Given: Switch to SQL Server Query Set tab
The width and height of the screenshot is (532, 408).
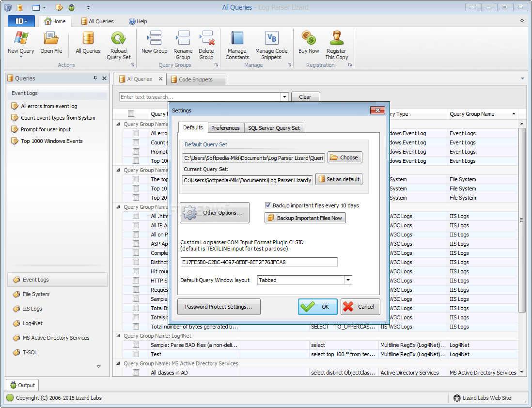Looking at the screenshot, I should 274,128.
